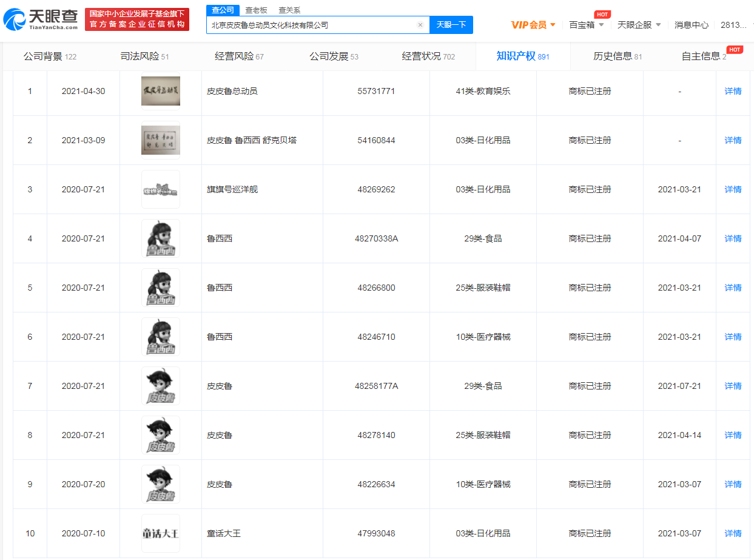Switch to the 查老板 search tab

click(257, 10)
